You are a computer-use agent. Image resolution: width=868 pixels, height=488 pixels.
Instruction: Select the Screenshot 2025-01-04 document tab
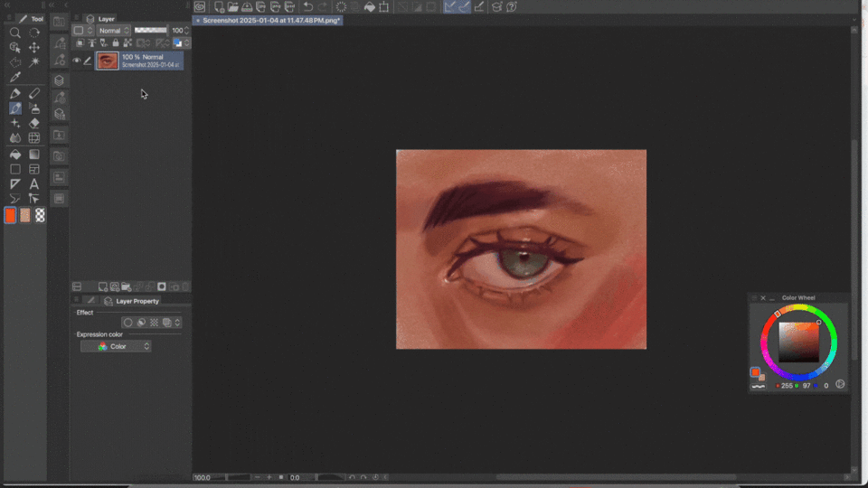[268, 21]
